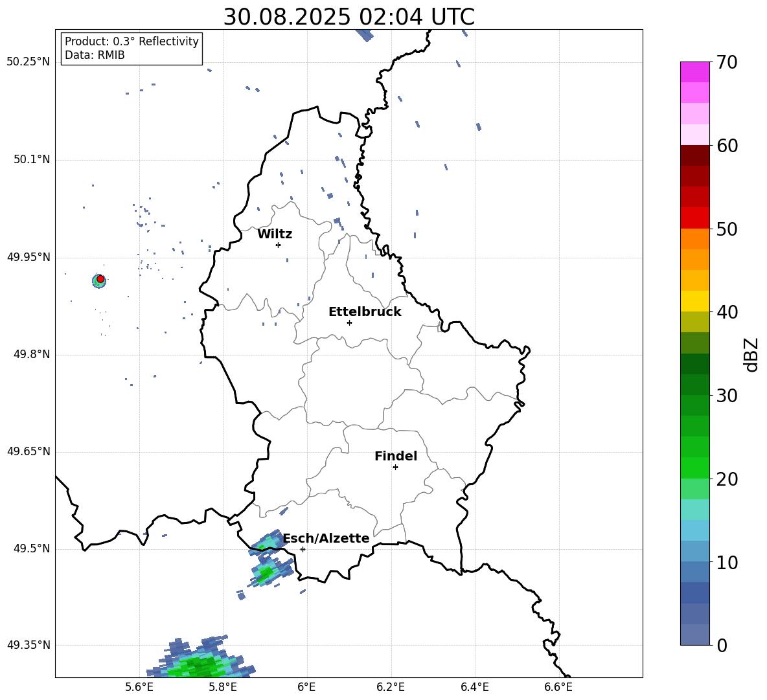Click the colorbar label 60
The image size is (767, 700).
[x=727, y=146]
